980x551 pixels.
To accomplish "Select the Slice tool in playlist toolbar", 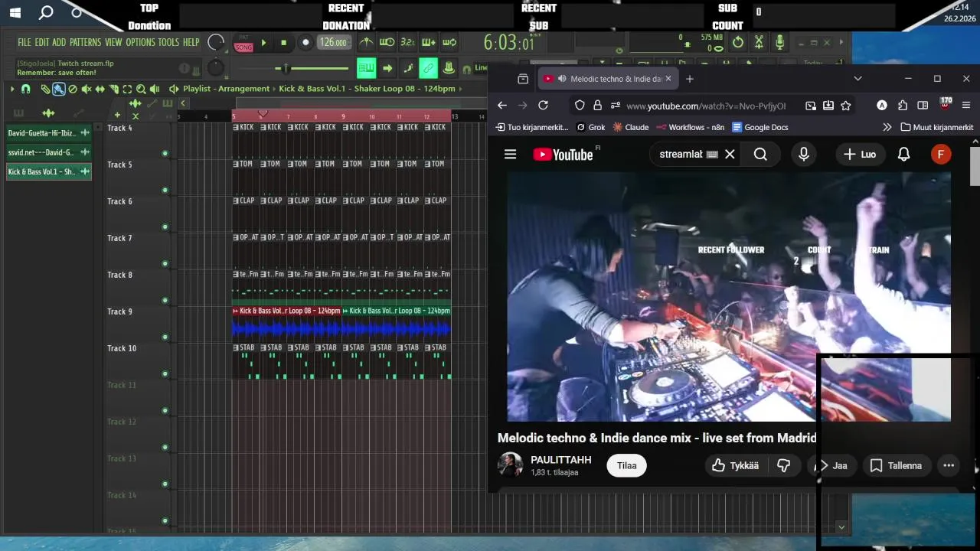I will tap(113, 89).
